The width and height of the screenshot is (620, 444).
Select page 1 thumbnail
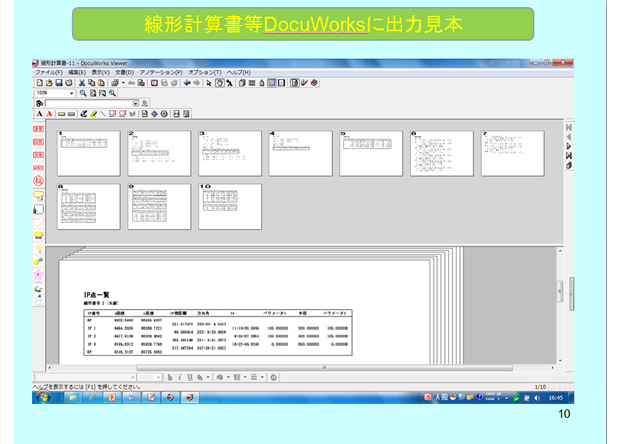coord(89,153)
